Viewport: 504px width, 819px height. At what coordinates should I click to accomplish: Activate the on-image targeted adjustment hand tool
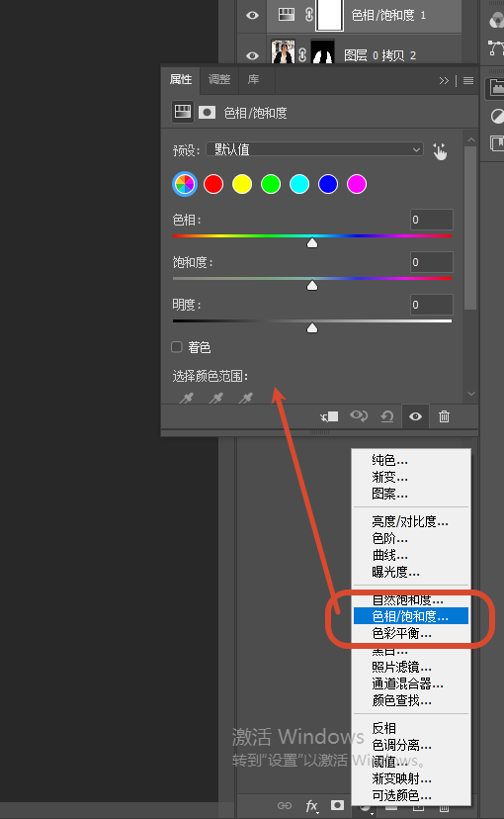pyautogui.click(x=440, y=151)
